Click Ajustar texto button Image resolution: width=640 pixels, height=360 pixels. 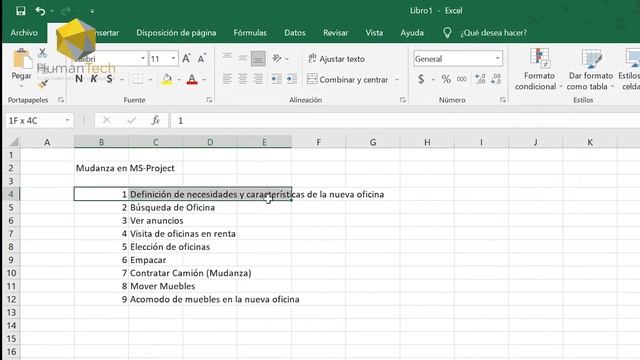tap(336, 59)
